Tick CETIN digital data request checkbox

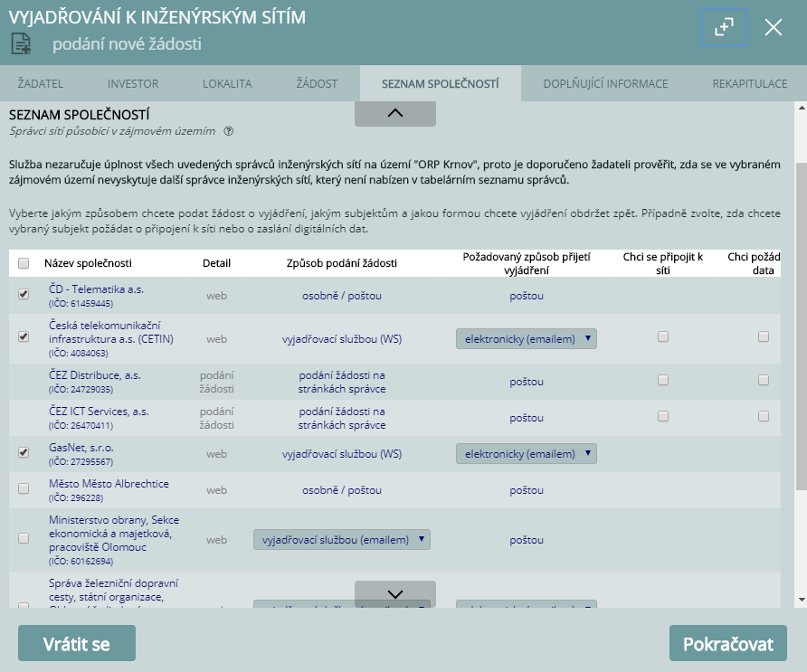point(764,336)
